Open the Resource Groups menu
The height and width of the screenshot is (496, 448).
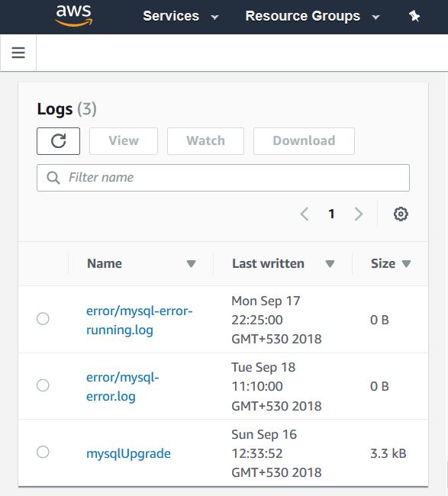312,16
